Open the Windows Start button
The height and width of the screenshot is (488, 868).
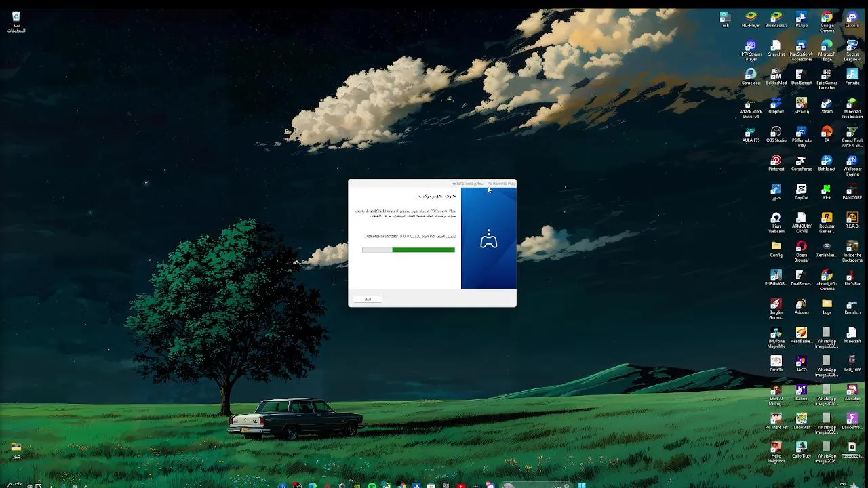581,485
